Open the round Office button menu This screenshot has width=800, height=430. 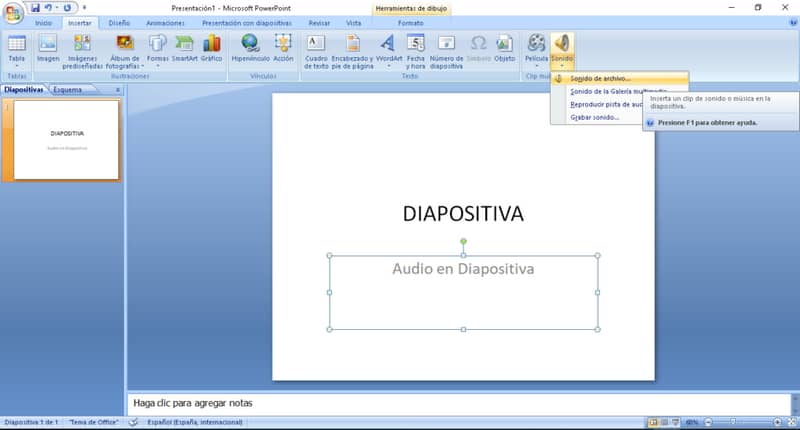(13, 13)
